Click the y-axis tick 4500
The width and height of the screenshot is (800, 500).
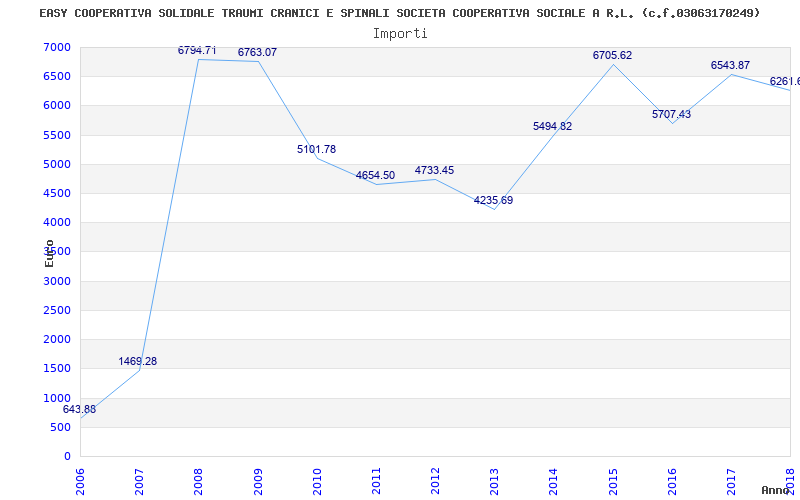(x=58, y=193)
